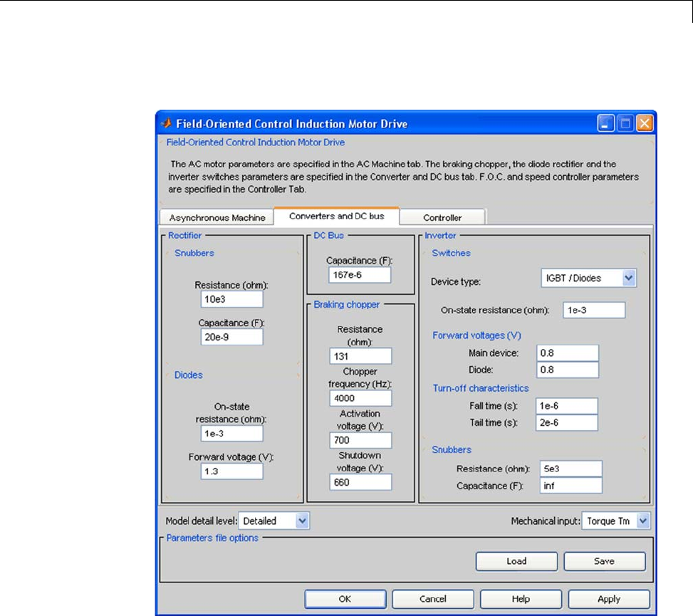Click the Chopper frequency input field
This screenshot has width=693, height=616.
point(360,398)
